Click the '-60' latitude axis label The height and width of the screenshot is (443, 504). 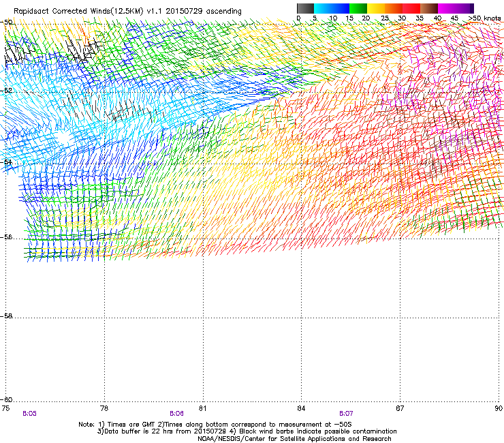pyautogui.click(x=7, y=399)
